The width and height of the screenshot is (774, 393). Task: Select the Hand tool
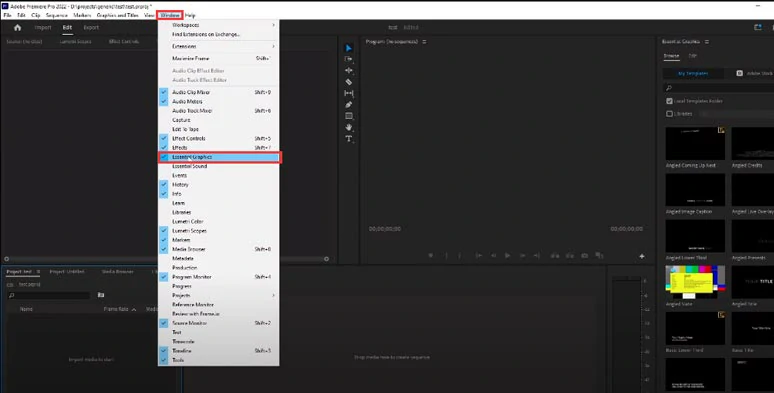pos(348,127)
